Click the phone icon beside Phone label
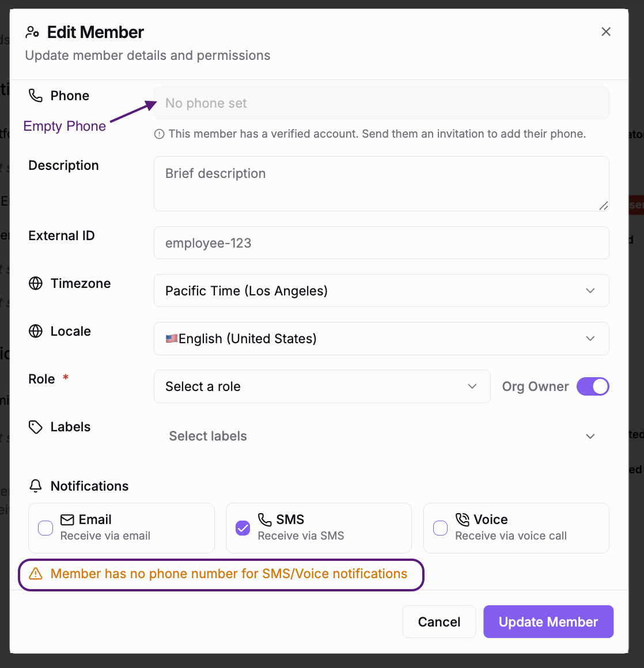644x668 pixels. pos(35,95)
